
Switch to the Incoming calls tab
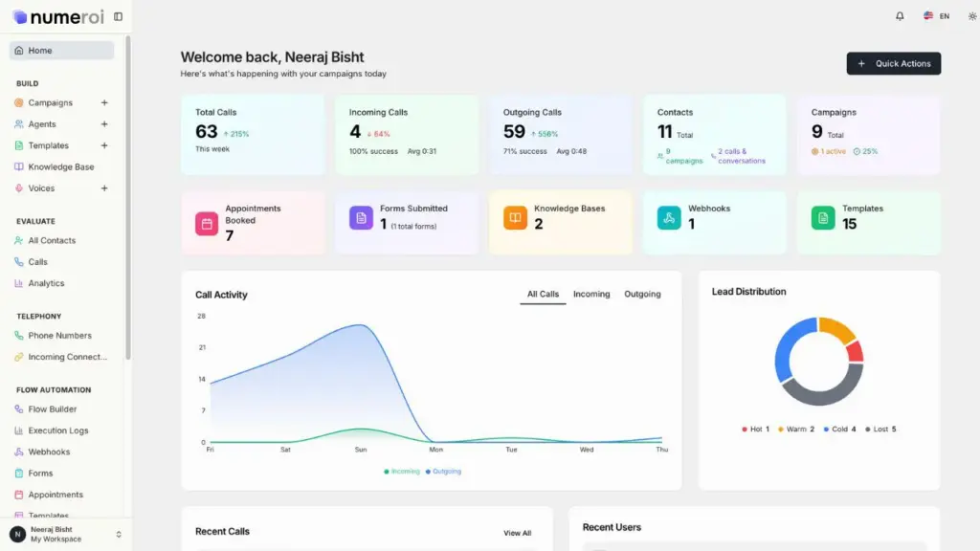[591, 295]
